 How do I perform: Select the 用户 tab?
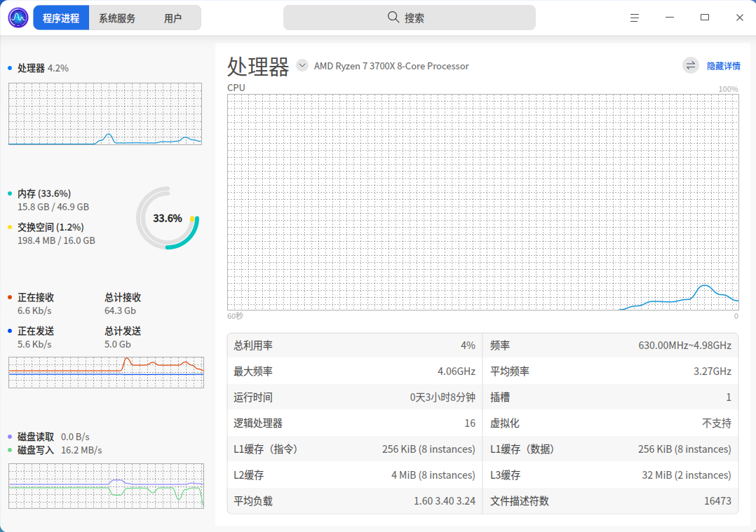(x=173, y=18)
